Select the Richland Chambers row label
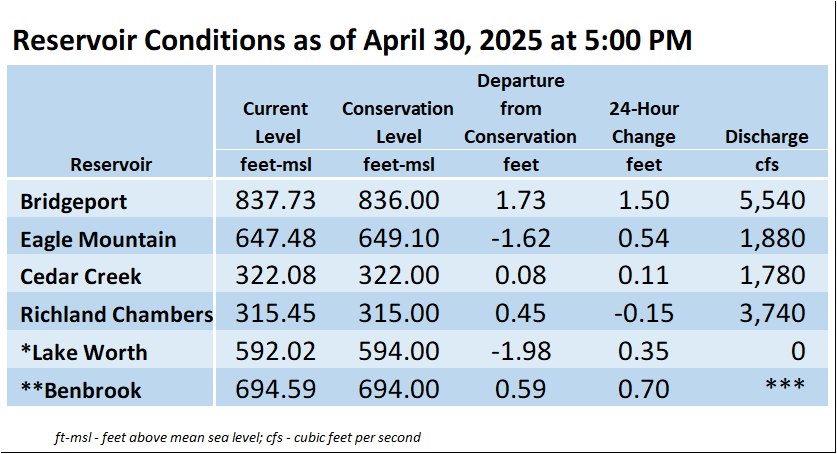The height and width of the screenshot is (454, 837). pos(116,314)
